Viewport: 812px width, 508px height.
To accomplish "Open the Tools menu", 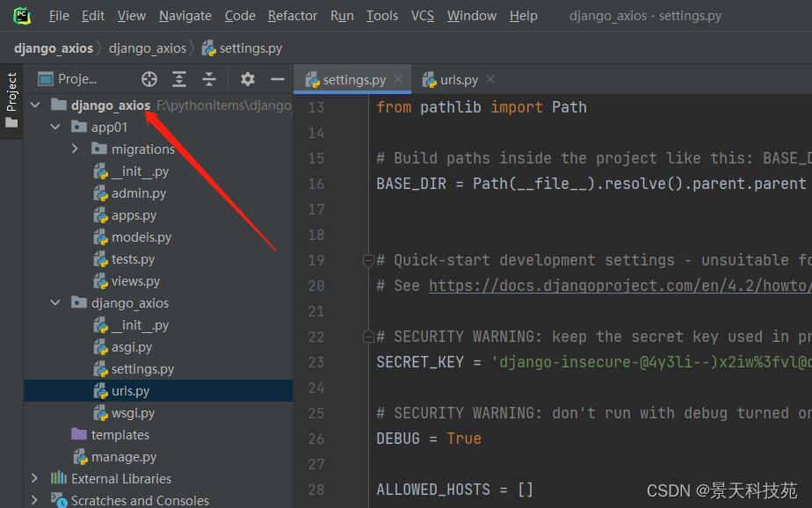I will pos(382,16).
